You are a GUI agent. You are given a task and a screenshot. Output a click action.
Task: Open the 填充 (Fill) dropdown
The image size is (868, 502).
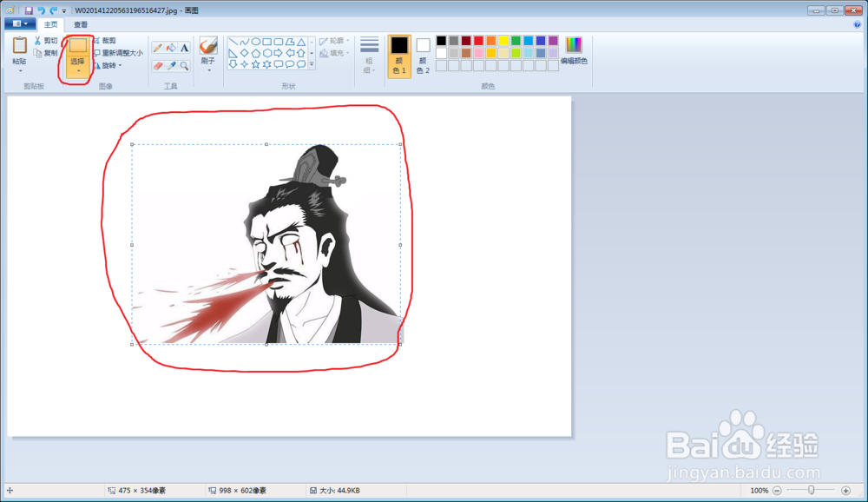[x=334, y=53]
